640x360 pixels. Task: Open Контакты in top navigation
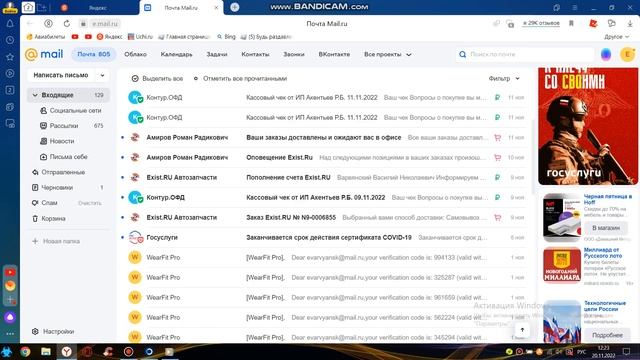[x=255, y=54]
